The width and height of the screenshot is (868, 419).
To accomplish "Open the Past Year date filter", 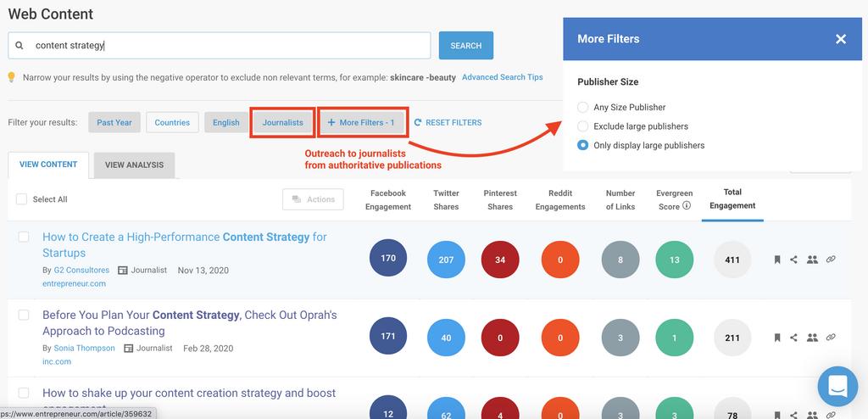I will 114,123.
